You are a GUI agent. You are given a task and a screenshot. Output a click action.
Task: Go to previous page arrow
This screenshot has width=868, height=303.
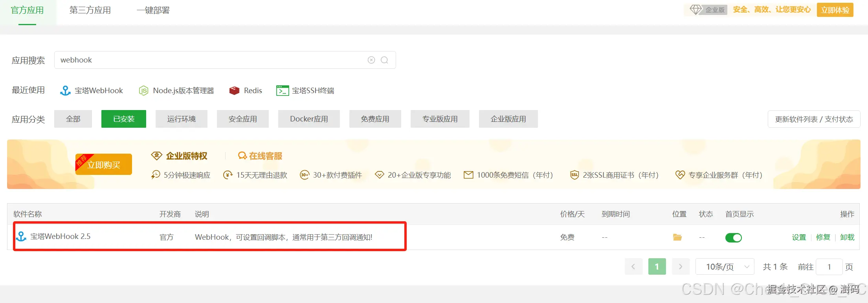(633, 267)
